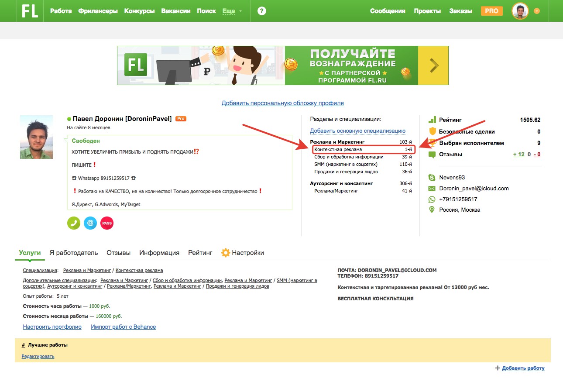Open the user avatar in header
This screenshot has width=563, height=392.
(x=520, y=11)
